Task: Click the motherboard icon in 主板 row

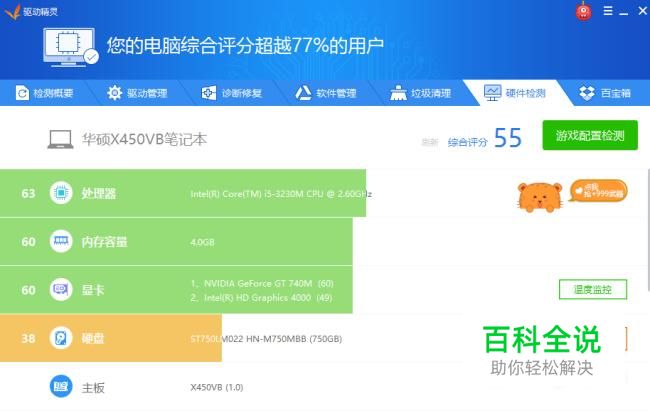Action: (61, 387)
